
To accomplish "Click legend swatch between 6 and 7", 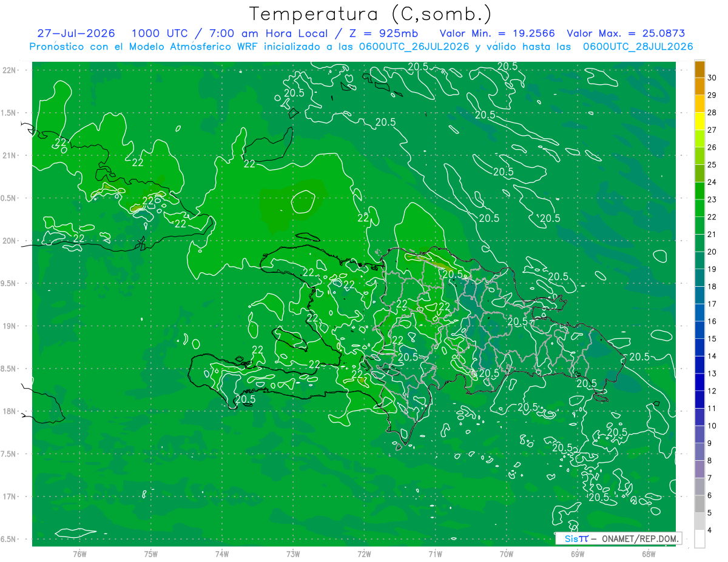I will (699, 487).
